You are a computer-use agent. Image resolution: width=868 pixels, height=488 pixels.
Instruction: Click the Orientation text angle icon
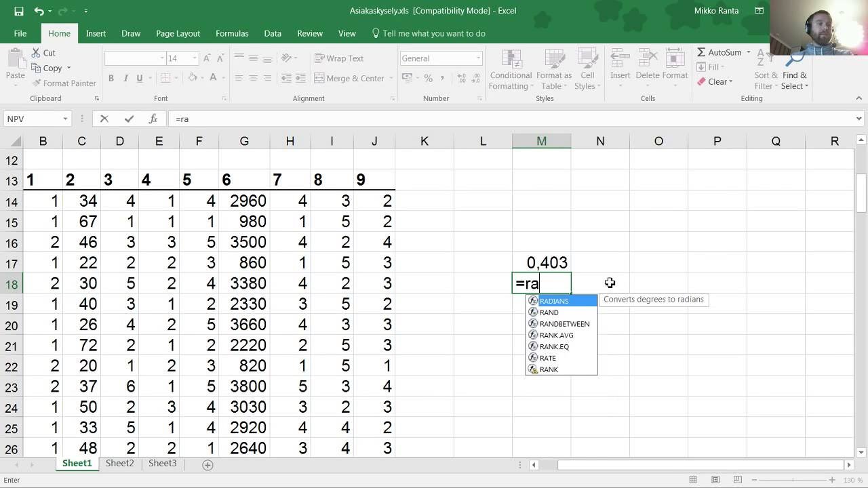coord(287,58)
